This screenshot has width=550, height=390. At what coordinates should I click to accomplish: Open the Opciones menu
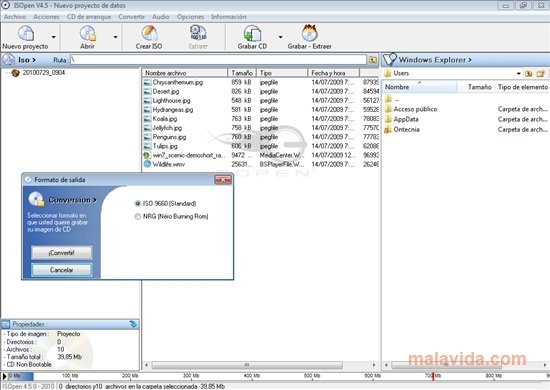click(x=190, y=17)
